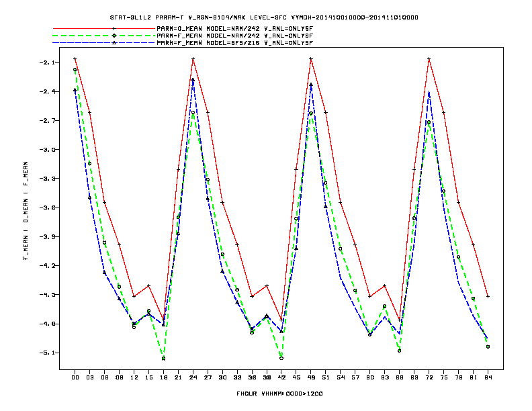The height and width of the screenshot is (411, 532).
Task: Click the 57 forecast hour tick label
Action: point(355,377)
